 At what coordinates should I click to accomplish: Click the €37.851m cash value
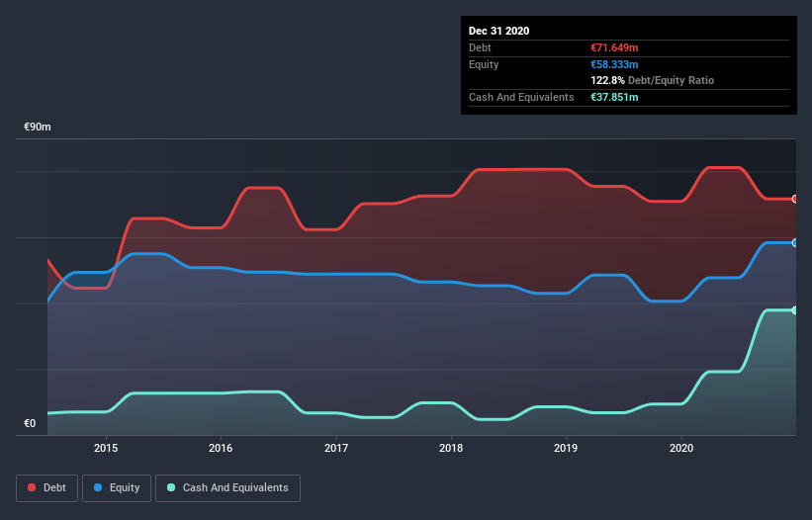coord(614,97)
